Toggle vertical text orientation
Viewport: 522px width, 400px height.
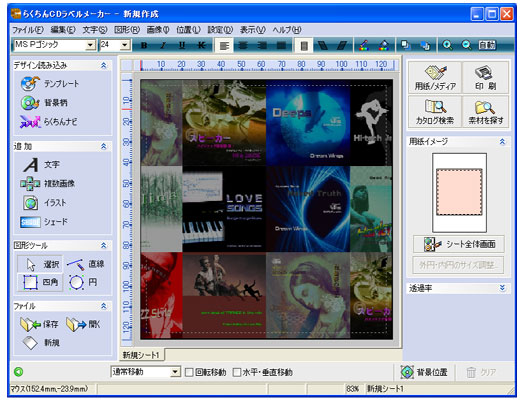click(304, 45)
